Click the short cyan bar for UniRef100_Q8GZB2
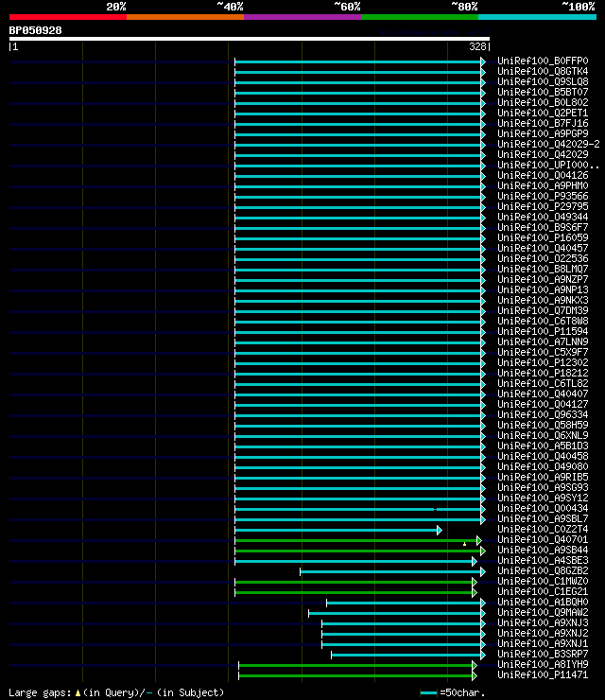Viewport: 605px width, 700px height. click(x=390, y=572)
